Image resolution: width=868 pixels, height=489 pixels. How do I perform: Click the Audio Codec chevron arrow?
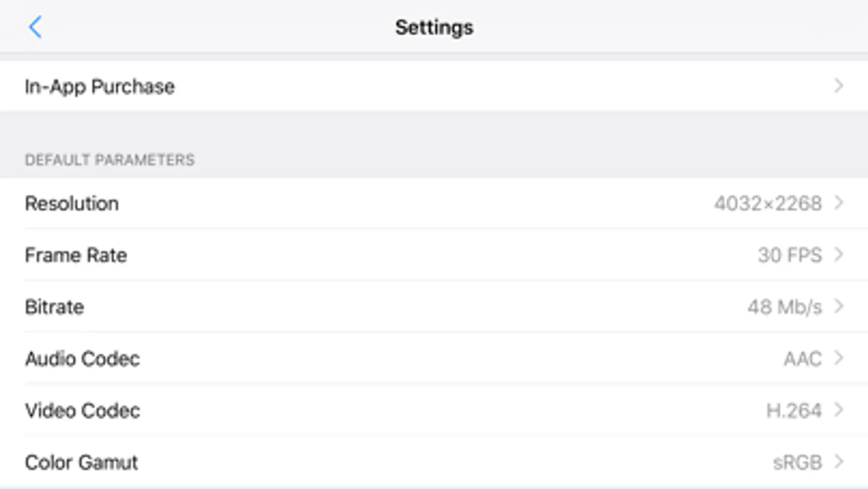(839, 358)
